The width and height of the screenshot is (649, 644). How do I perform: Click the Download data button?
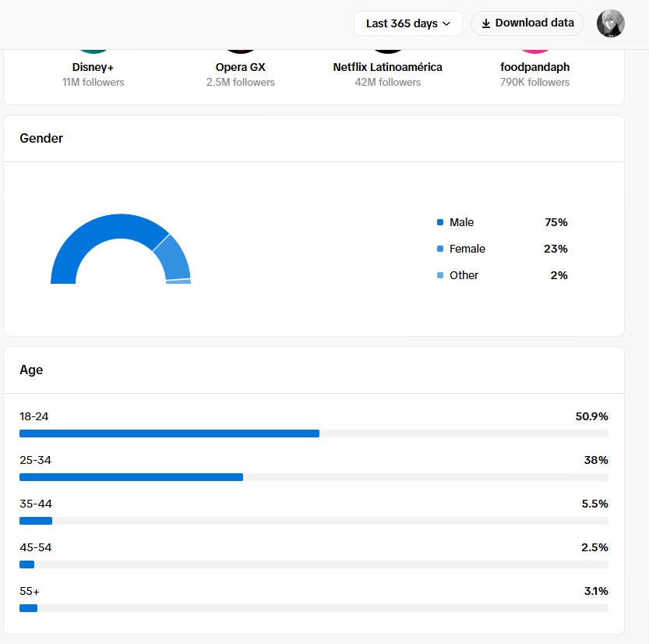pos(527,23)
